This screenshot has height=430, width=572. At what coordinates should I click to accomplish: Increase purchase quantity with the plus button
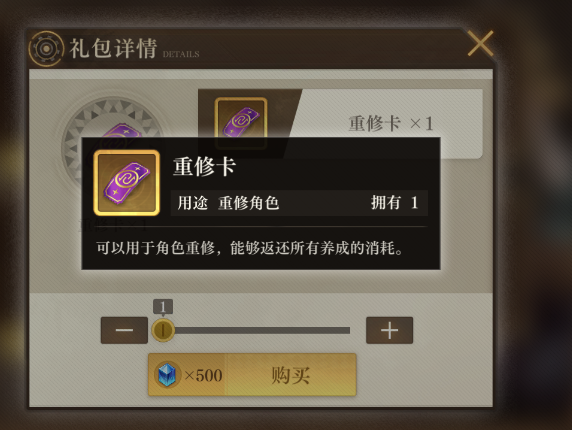(x=389, y=330)
